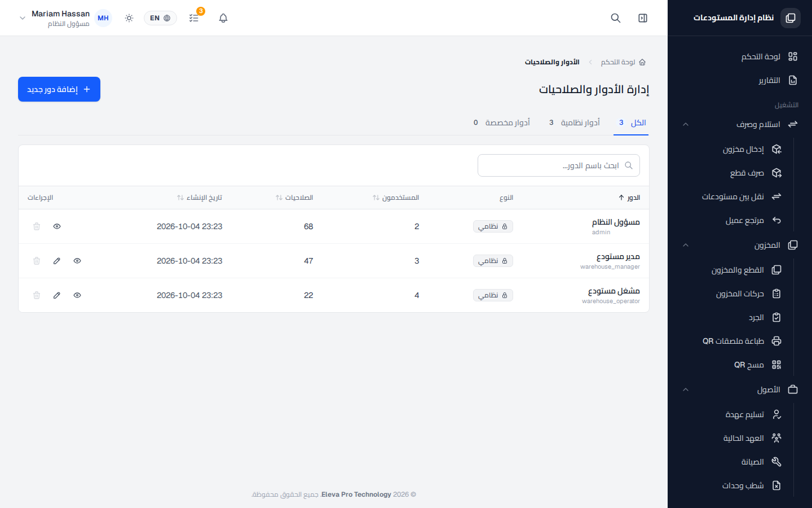Switch to أدوار نظامية tab
Viewport: 812px width, 508px height.
coord(575,122)
